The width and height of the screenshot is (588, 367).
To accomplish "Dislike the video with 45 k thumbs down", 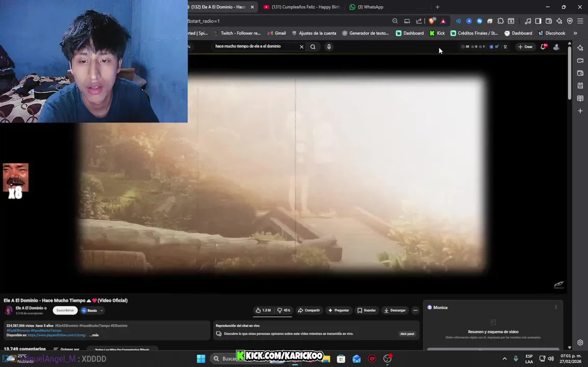I will [283, 310].
